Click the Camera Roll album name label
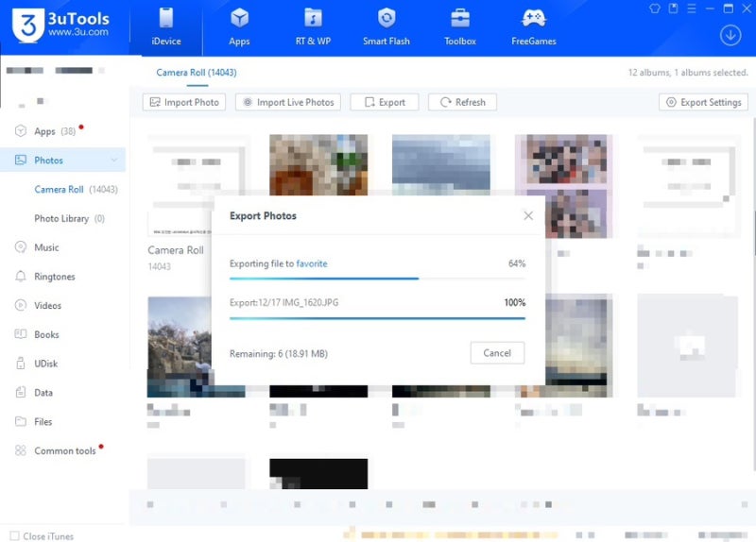This screenshot has height=542, width=756. click(x=176, y=250)
